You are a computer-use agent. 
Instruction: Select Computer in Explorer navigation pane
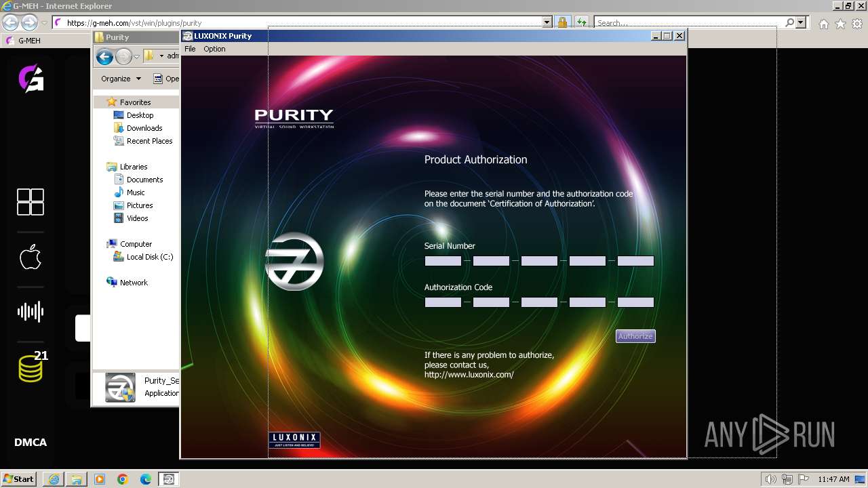point(136,244)
